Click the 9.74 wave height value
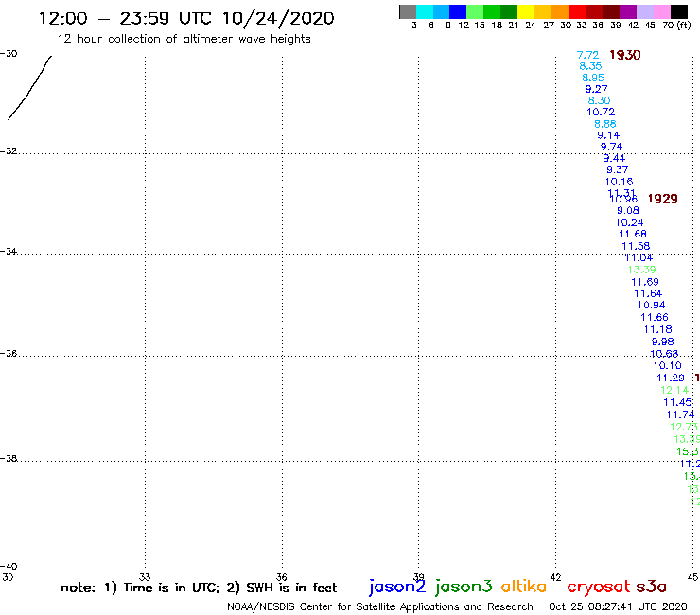This screenshot has width=700, height=615. coord(612,147)
